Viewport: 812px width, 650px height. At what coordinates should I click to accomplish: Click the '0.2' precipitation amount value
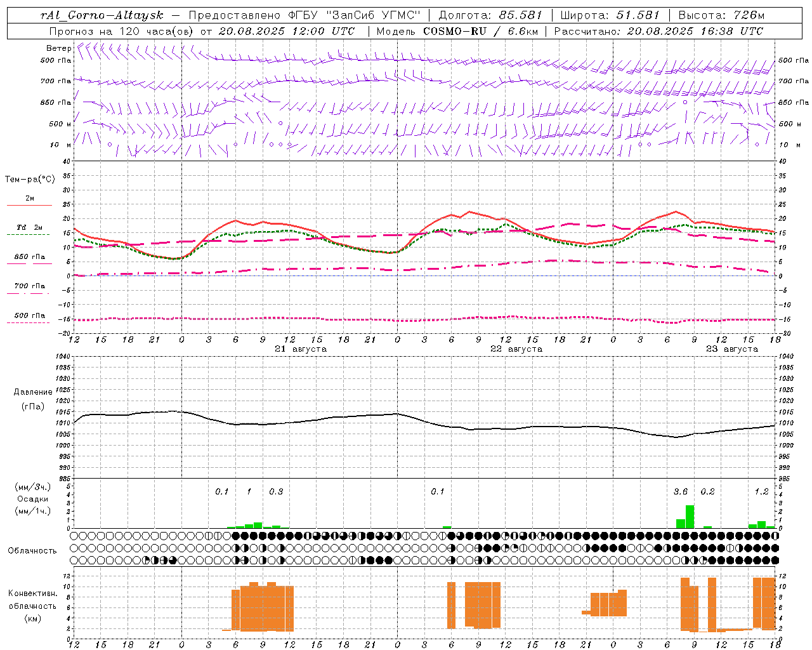[708, 492]
